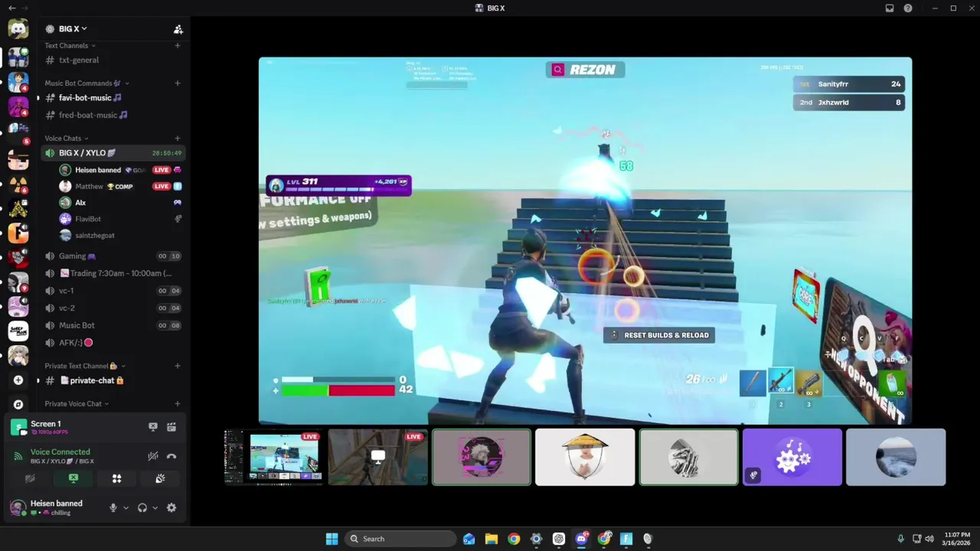Collapse the Text Channels category
This screenshot has width=980, height=551.
pos(68,46)
